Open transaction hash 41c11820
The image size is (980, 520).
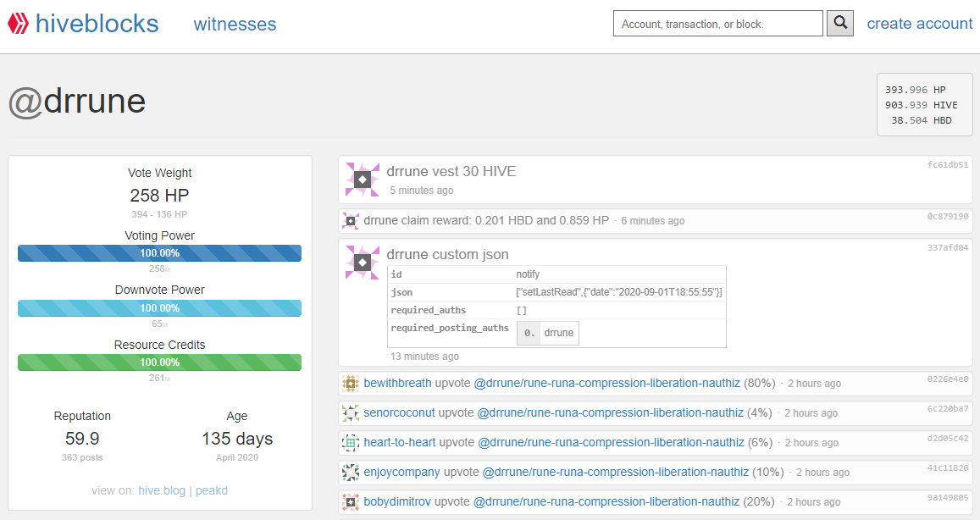coord(948,468)
